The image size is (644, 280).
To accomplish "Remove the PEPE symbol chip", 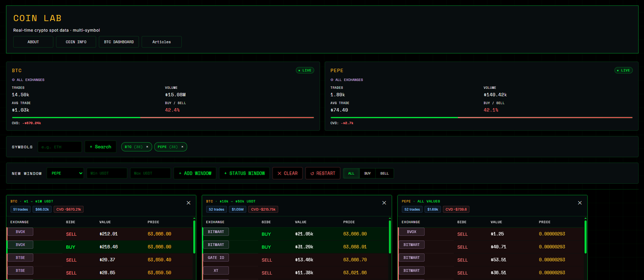I will tap(182, 147).
